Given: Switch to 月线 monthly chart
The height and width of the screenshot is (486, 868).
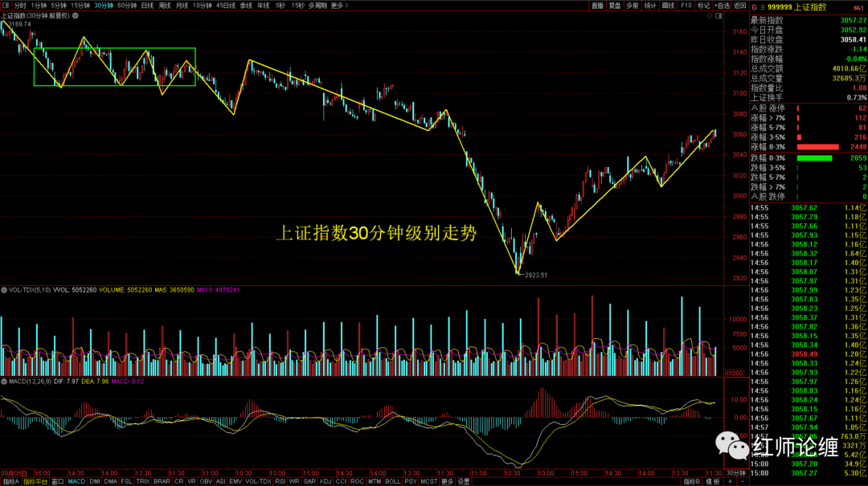Looking at the screenshot, I should click(x=182, y=6).
